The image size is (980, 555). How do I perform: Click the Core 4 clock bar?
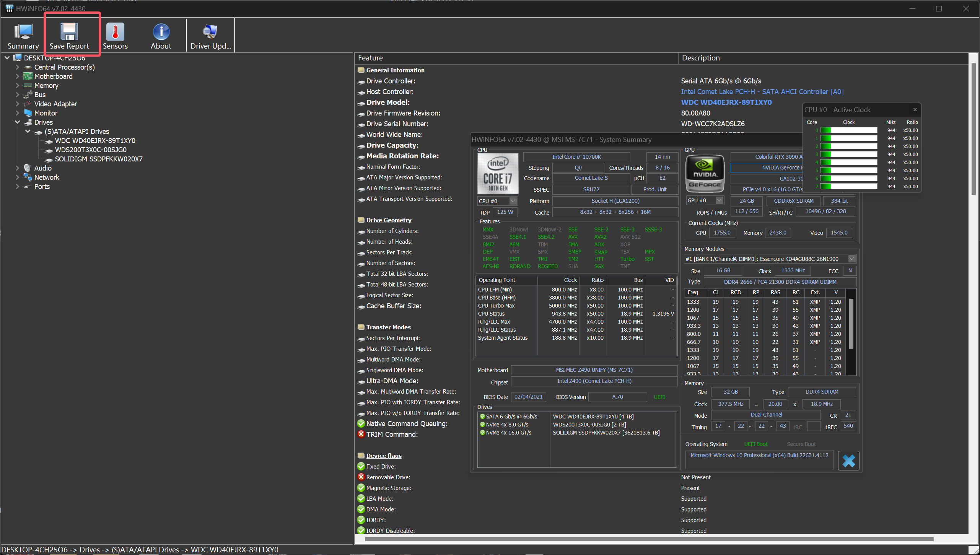pyautogui.click(x=848, y=163)
